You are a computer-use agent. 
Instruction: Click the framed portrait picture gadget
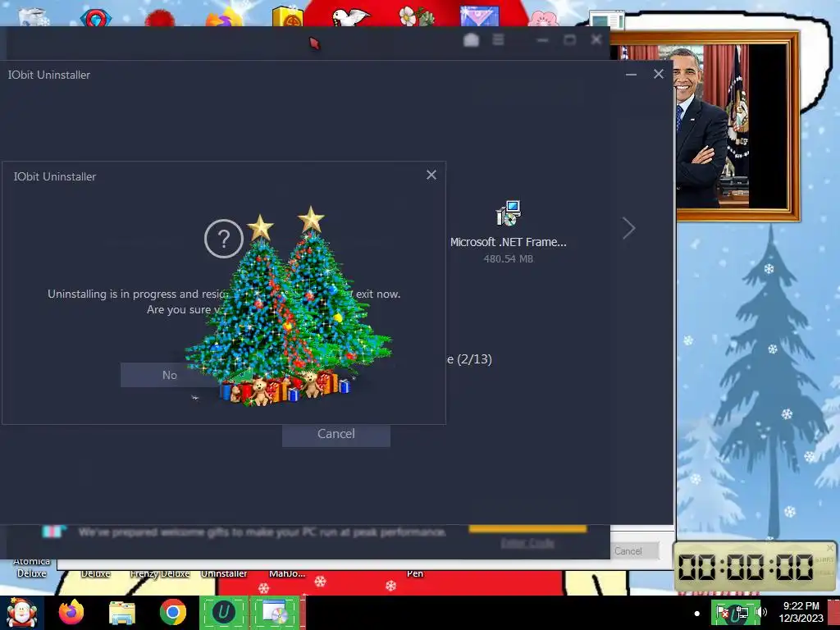pos(737,127)
